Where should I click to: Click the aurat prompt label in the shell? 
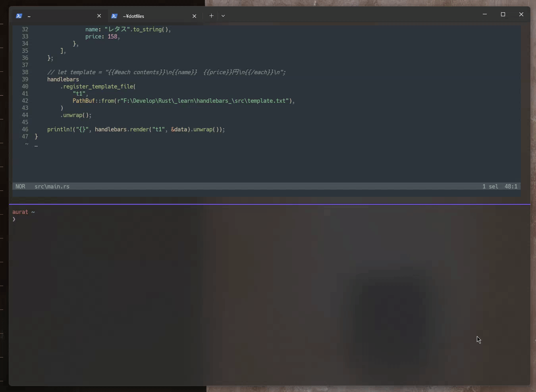click(21, 212)
